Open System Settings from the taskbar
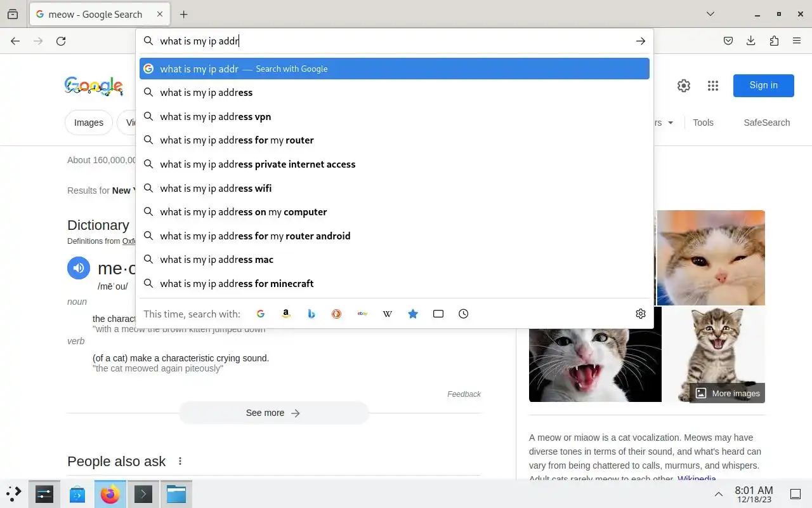This screenshot has height=508, width=812. (x=44, y=493)
